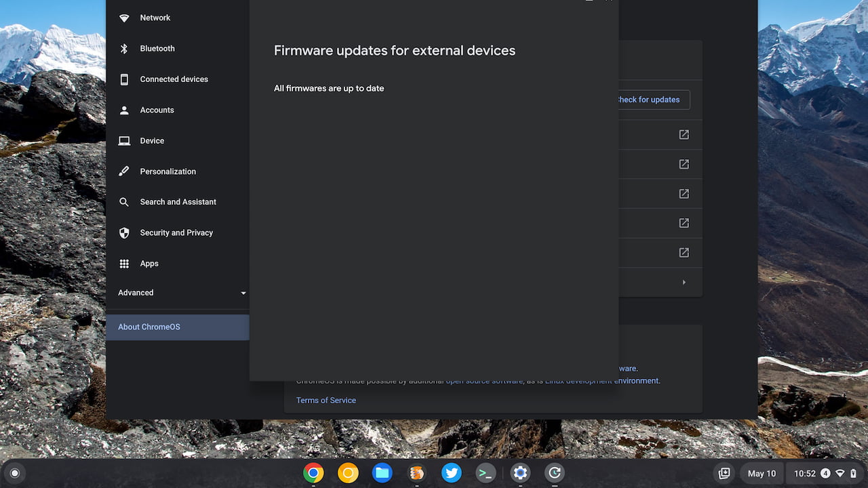Open Search and Assistant settings

click(178, 202)
